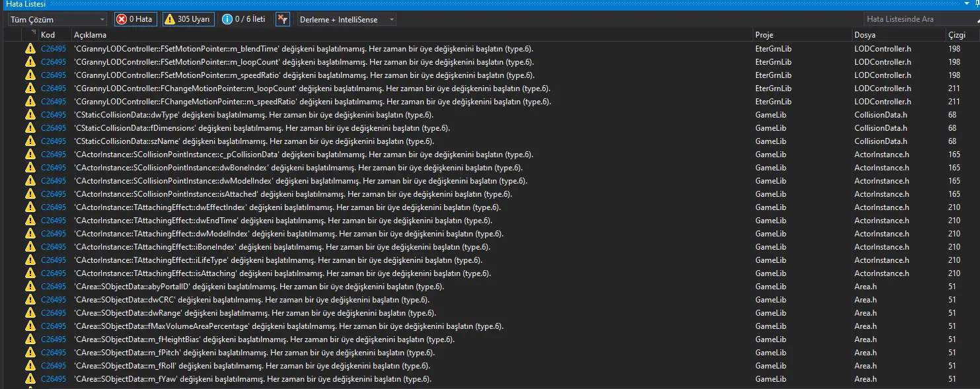
Task: Click warning icon of the m_fHeightBias row
Action: click(x=30, y=339)
